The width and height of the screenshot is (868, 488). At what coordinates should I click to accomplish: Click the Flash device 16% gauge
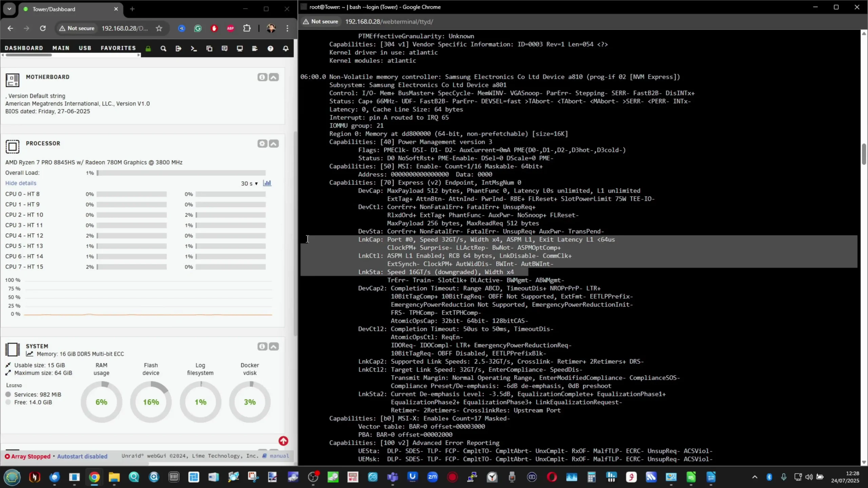point(151,402)
